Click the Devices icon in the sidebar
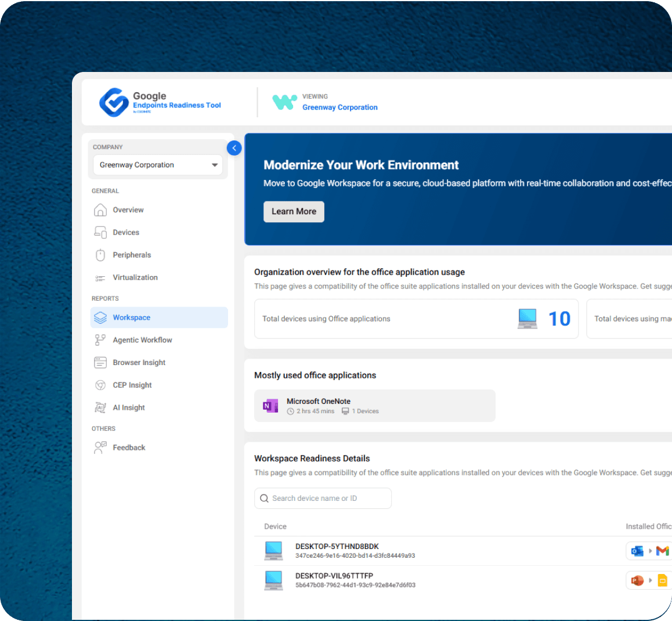This screenshot has width=672, height=621. [100, 232]
